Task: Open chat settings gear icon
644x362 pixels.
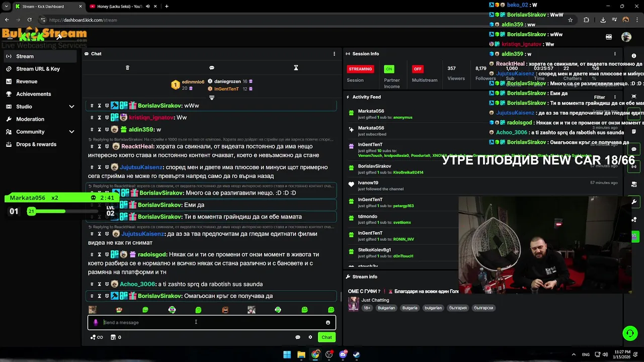Action: pyautogui.click(x=310, y=337)
